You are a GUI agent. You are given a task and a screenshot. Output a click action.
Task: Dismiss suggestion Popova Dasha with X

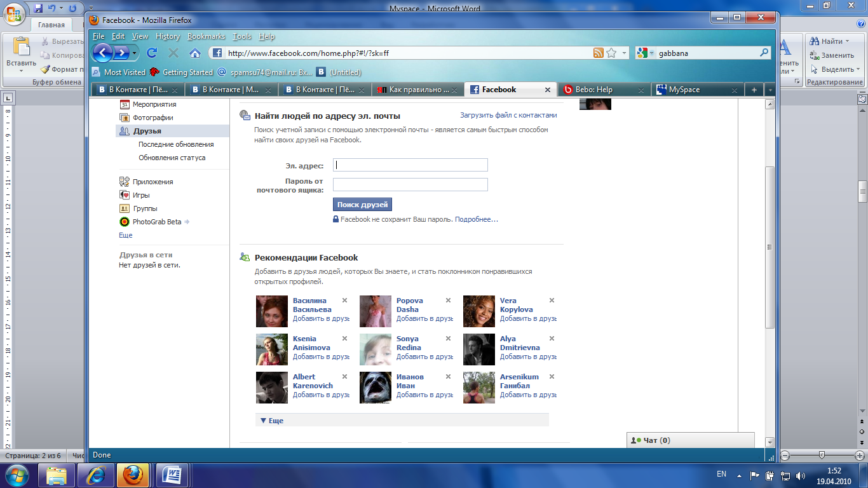tap(448, 301)
